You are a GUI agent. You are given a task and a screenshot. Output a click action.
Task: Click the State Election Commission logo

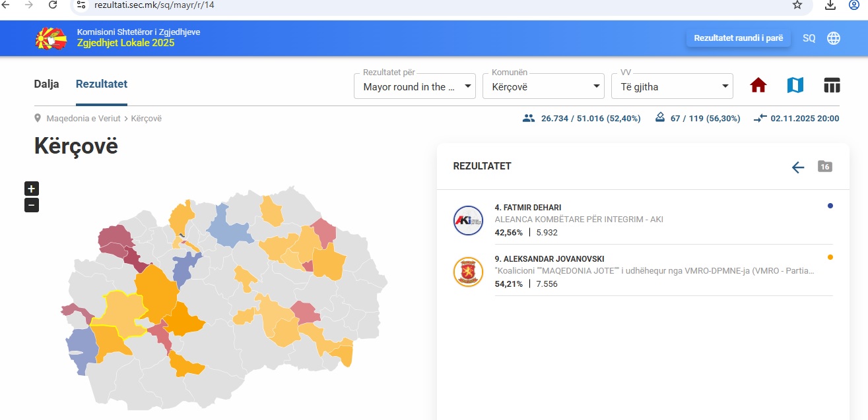[51, 38]
